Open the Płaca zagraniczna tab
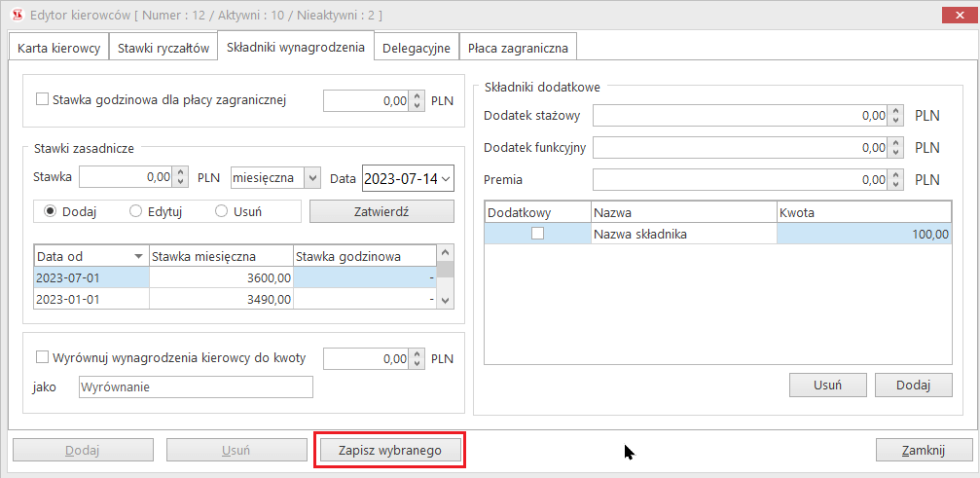Image resolution: width=980 pixels, height=478 pixels. tap(518, 48)
